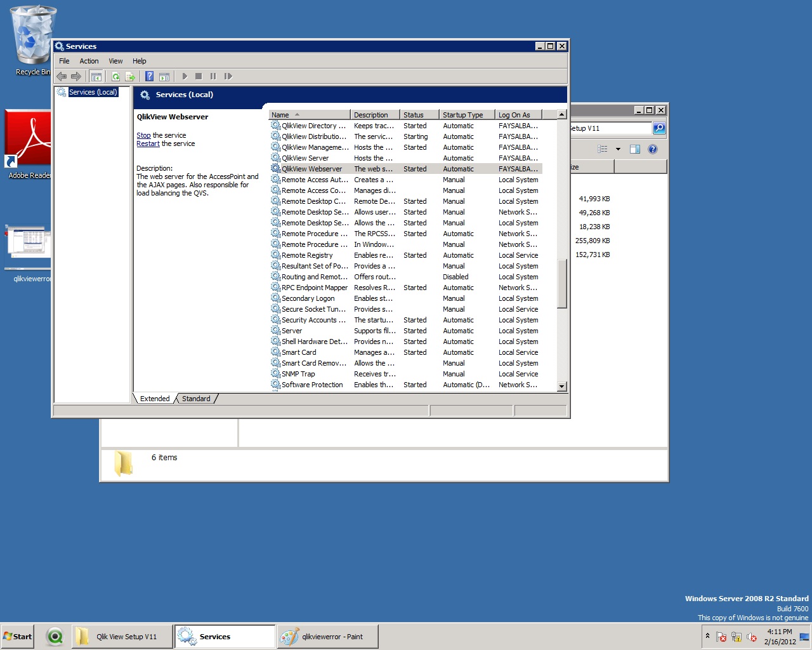812x650 pixels.
Task: Click the services list vertical scrollbar thumb
Action: 561,284
